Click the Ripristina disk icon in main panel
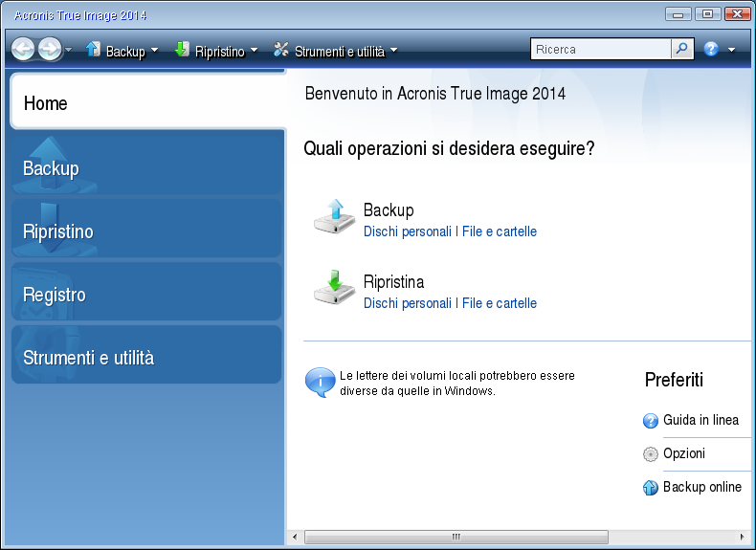Screen dimensions: 756x550 pos(335,288)
